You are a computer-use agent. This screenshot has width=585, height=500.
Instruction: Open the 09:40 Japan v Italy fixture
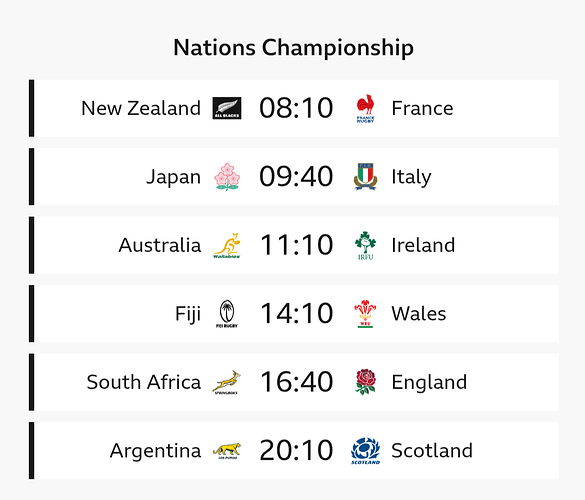click(x=296, y=177)
